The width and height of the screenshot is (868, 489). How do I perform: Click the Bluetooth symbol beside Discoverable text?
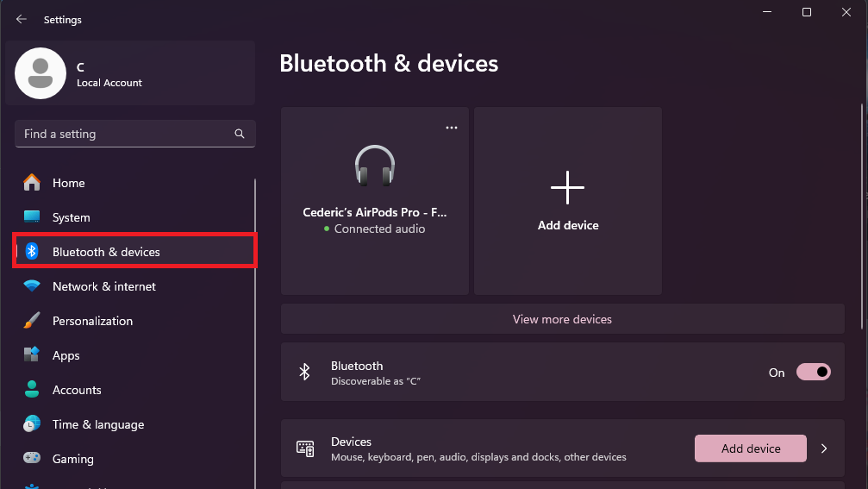tap(304, 372)
